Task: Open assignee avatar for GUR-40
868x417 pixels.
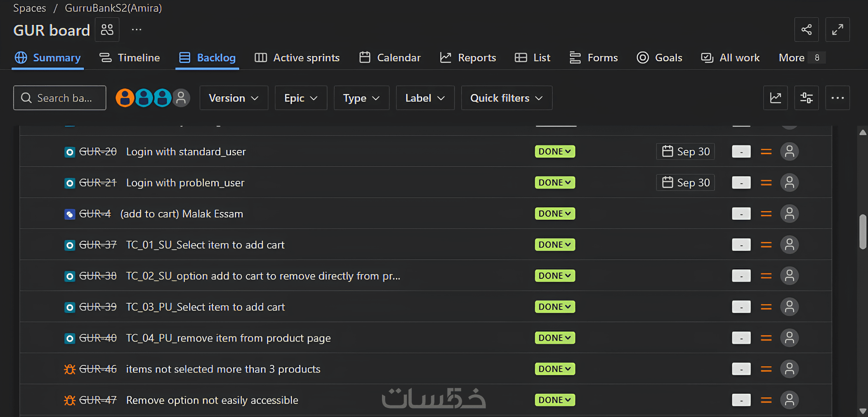Action: 789,338
